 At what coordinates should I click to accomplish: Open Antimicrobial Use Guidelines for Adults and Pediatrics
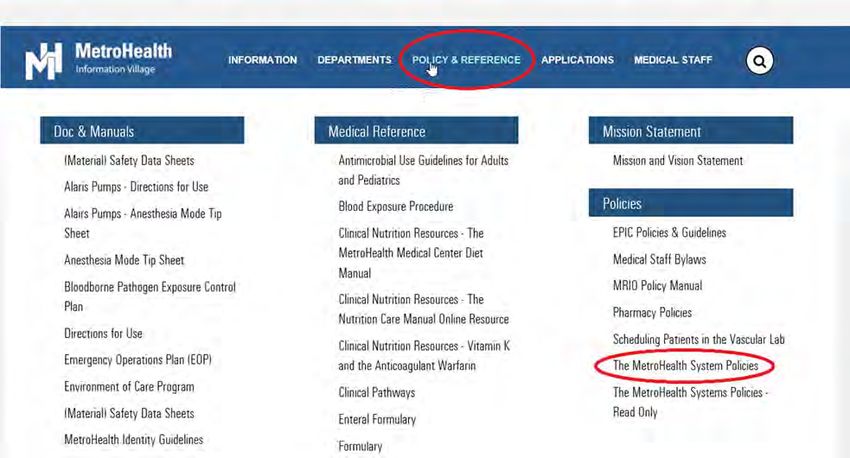(423, 170)
